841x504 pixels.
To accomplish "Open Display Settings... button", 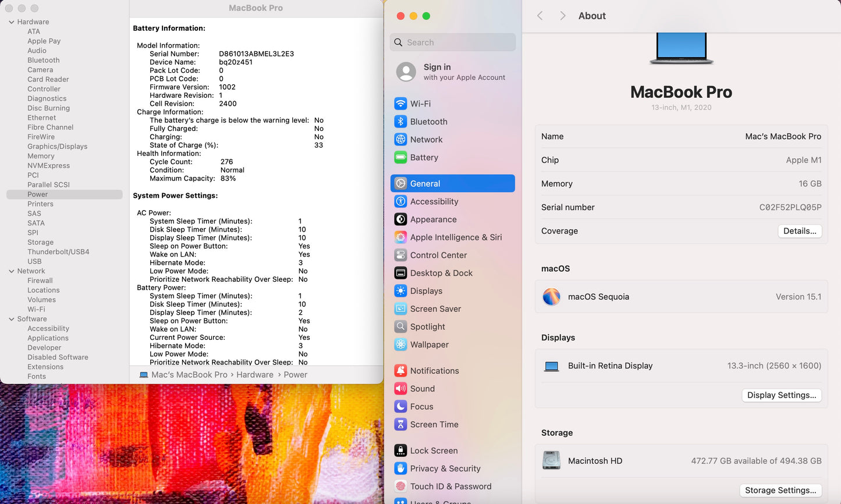I will click(x=781, y=395).
